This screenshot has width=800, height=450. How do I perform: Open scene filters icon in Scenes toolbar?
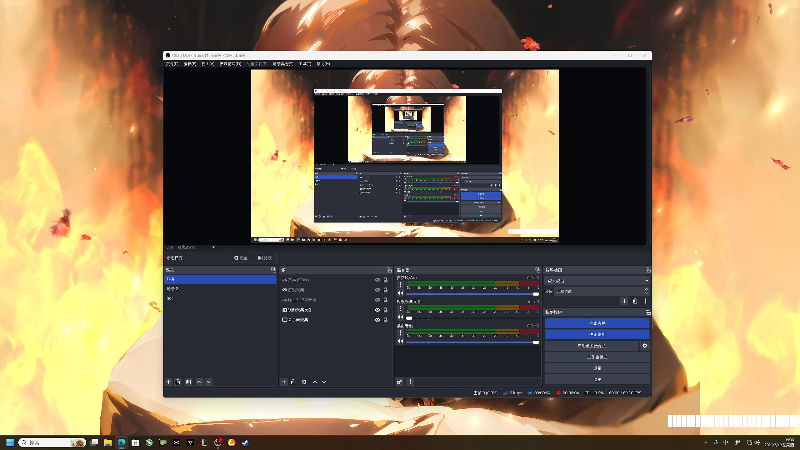coord(189,382)
